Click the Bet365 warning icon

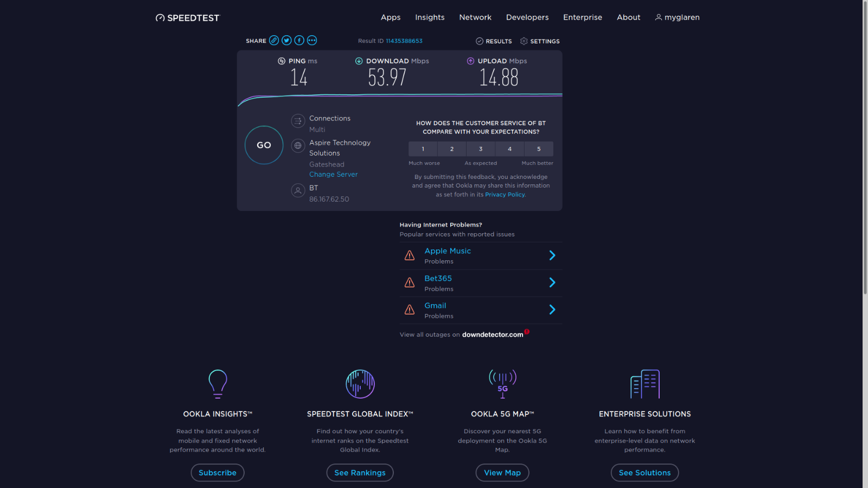410,282
